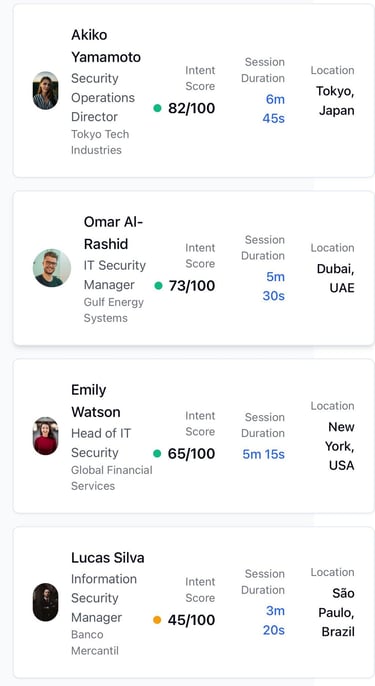This screenshot has width=375, height=686.
Task: Click the green dot beside 65/100
Action: pyautogui.click(x=157, y=454)
